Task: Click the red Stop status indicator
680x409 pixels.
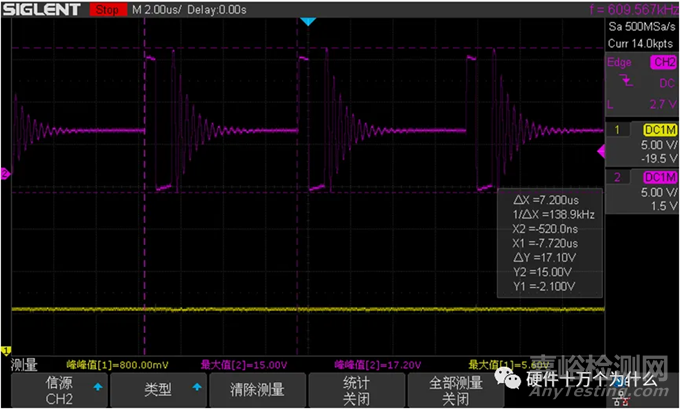Action: (x=103, y=9)
